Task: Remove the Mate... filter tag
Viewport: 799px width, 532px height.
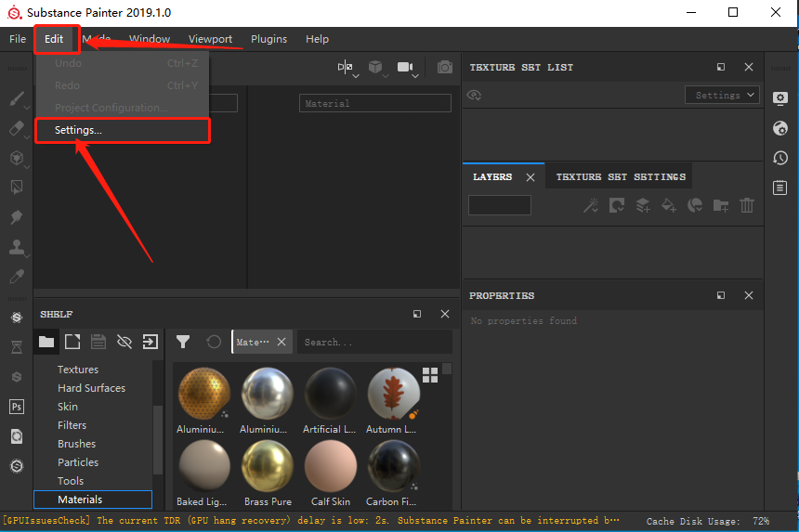Action: coord(282,342)
